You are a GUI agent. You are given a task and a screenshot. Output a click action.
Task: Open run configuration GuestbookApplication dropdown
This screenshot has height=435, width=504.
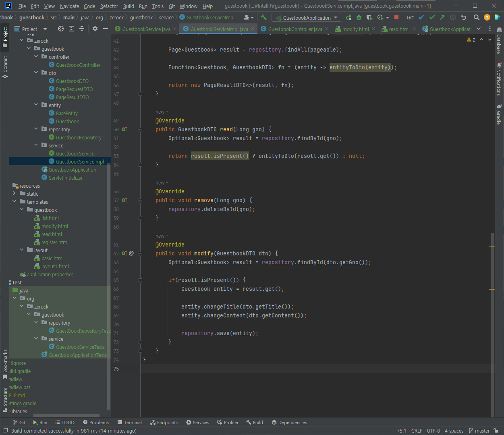tap(306, 18)
